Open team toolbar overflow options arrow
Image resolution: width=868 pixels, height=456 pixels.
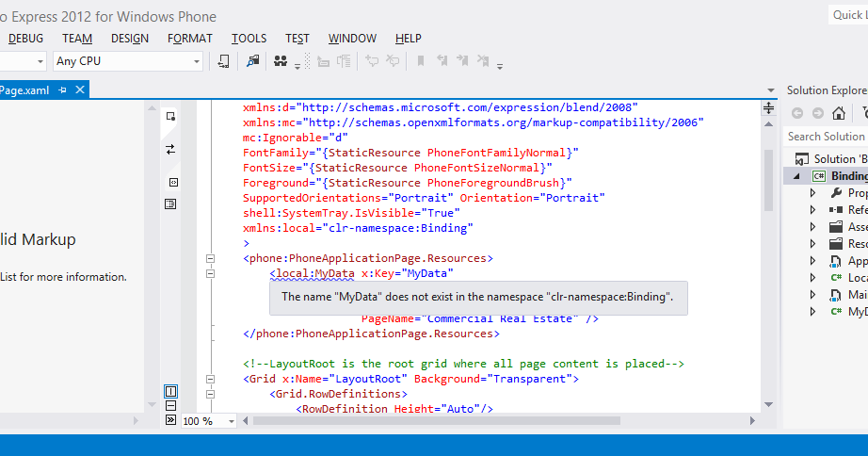tap(297, 67)
